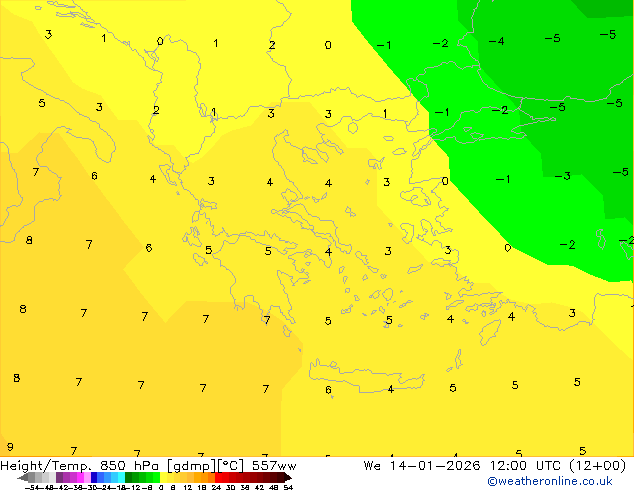Click the island of Crete outline
Image resolution: width=634 pixels, height=490 pixels.
366,376
